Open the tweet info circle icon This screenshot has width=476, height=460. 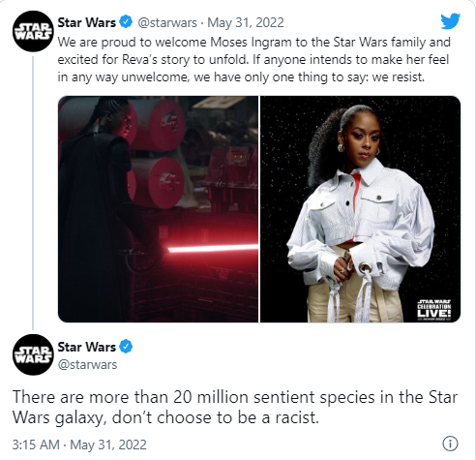click(x=450, y=444)
